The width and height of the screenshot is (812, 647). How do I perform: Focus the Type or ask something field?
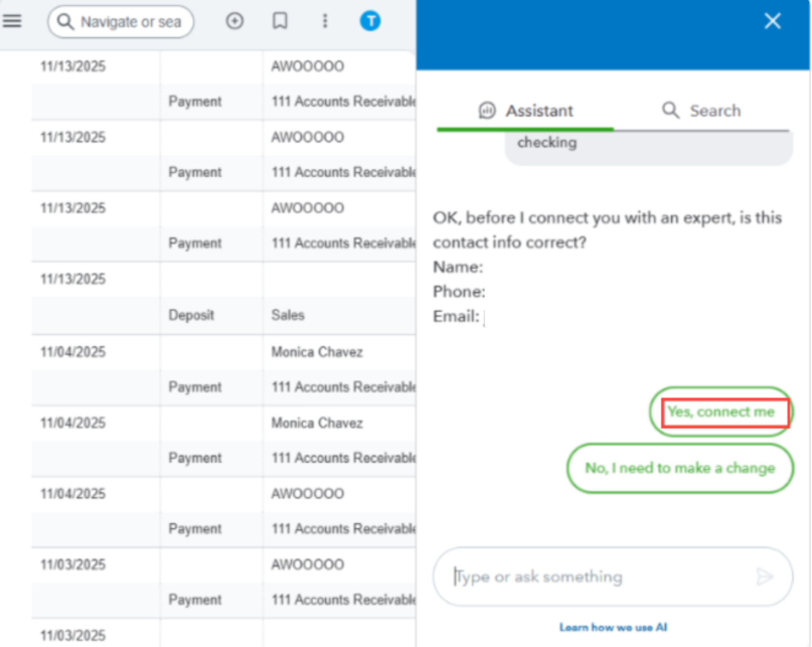(x=595, y=577)
